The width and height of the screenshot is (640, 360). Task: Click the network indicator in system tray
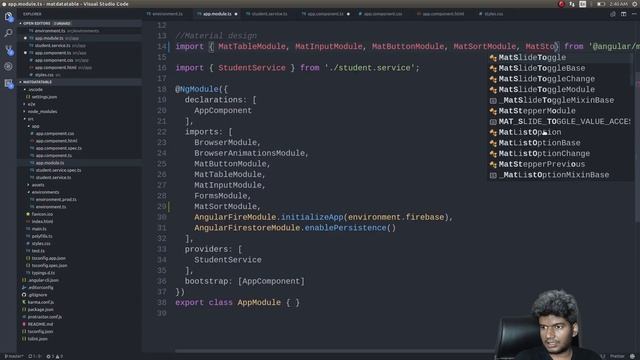pos(571,4)
